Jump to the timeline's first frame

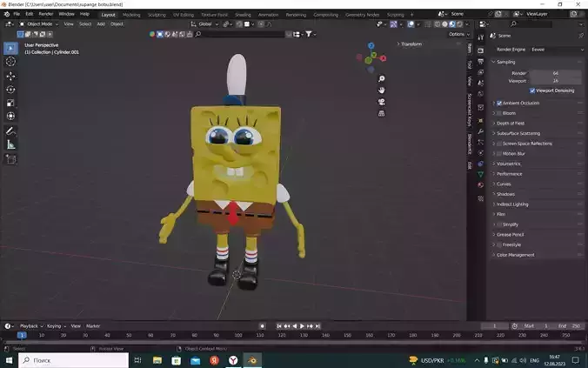pyautogui.click(x=279, y=326)
